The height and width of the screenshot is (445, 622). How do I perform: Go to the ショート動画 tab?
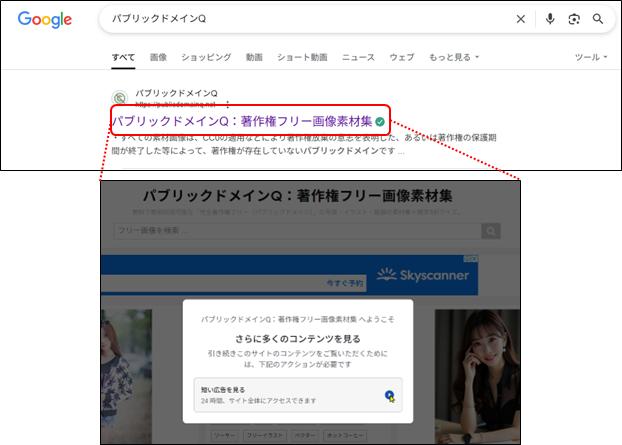(302, 58)
